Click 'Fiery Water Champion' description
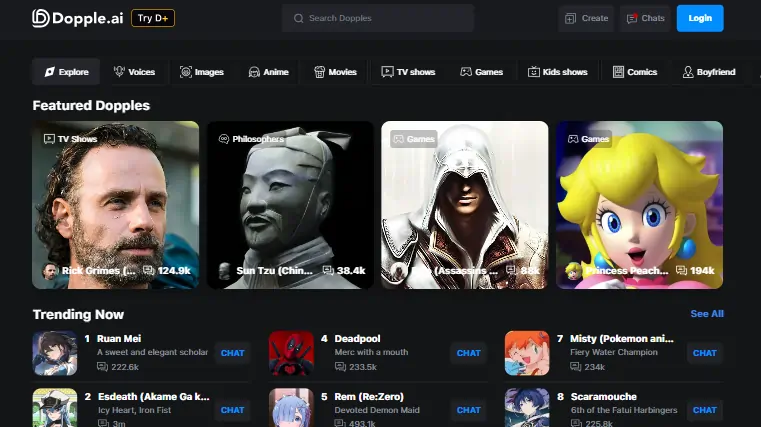 [614, 352]
